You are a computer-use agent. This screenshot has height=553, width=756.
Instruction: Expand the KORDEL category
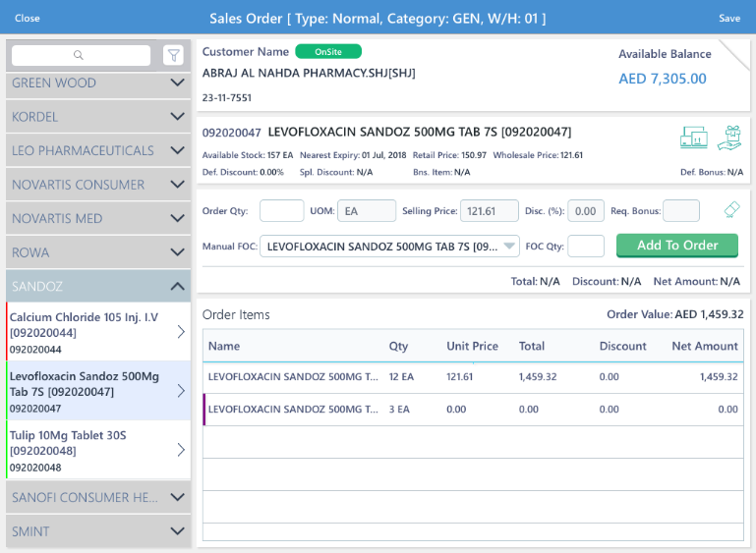[98, 117]
